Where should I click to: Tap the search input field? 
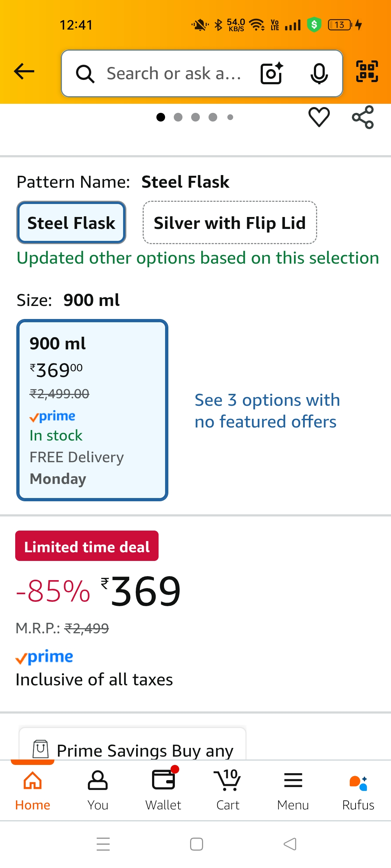(x=174, y=73)
